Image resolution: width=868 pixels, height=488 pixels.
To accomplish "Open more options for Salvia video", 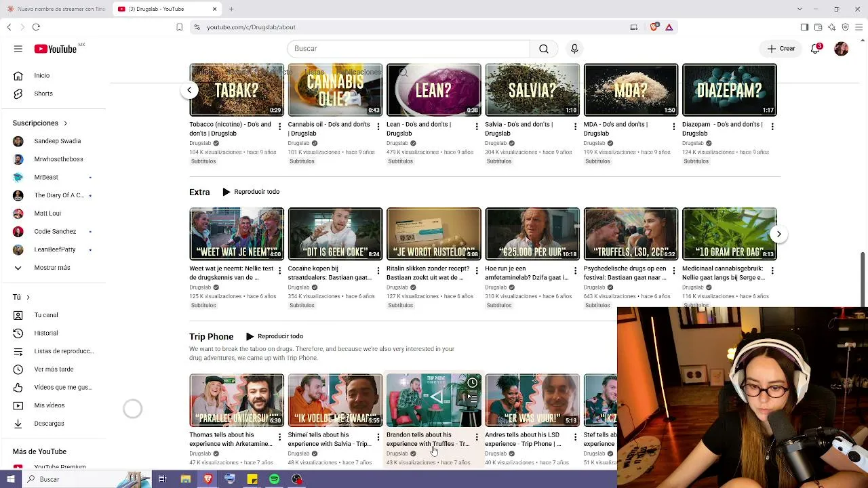I will tap(575, 127).
